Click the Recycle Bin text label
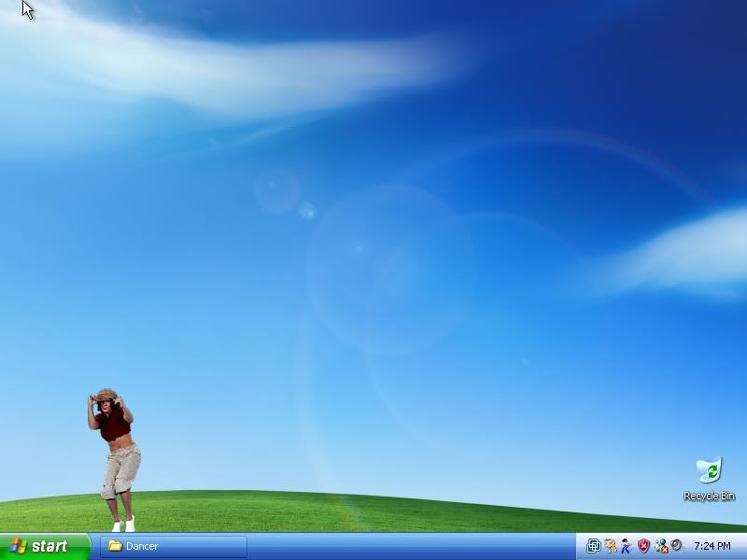The height and width of the screenshot is (560, 747). click(x=709, y=497)
